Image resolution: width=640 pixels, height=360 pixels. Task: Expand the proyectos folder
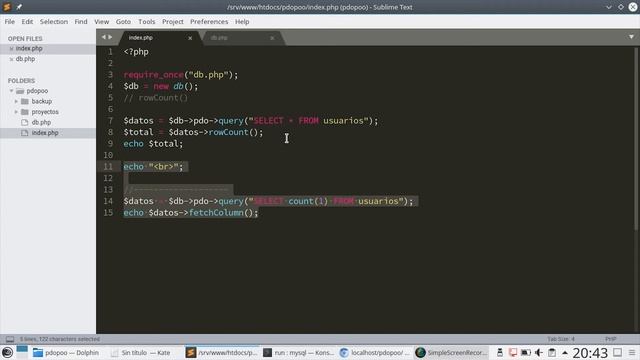16,112
